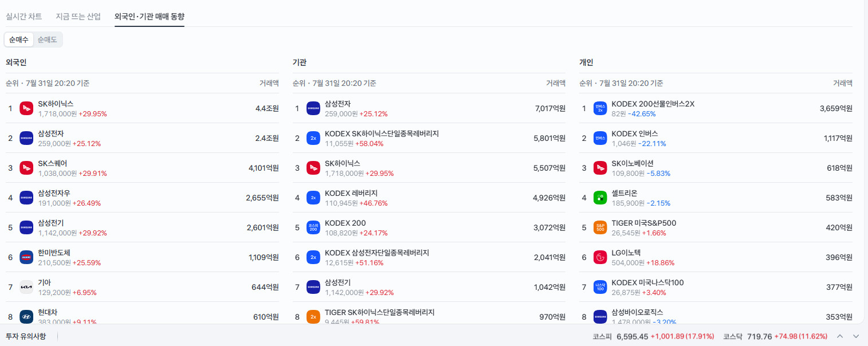The height and width of the screenshot is (346, 868).
Task: Open the 삼성전자우 row in the 외국인 list
Action: point(143,198)
